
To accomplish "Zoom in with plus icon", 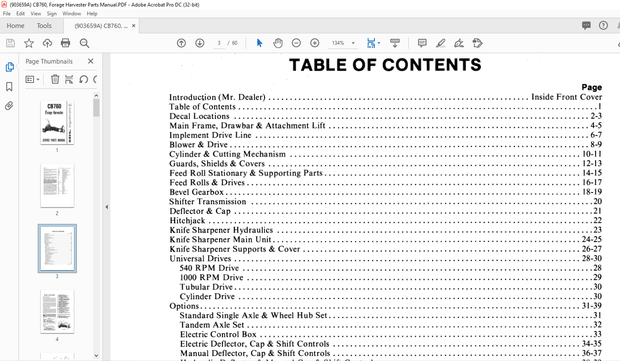I will point(315,43).
